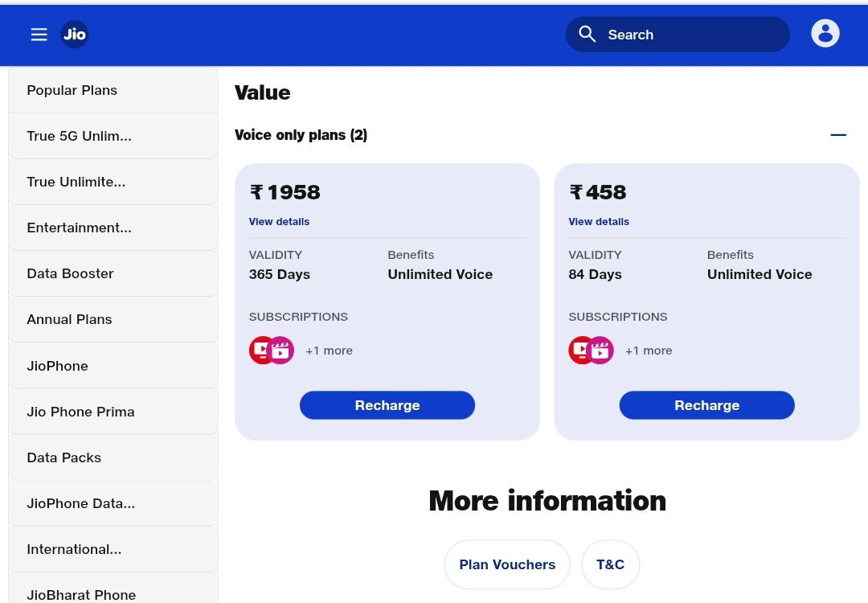Expand +1 more subscriptions on ₹458 plan
The height and width of the screenshot is (603, 868).
click(x=649, y=351)
